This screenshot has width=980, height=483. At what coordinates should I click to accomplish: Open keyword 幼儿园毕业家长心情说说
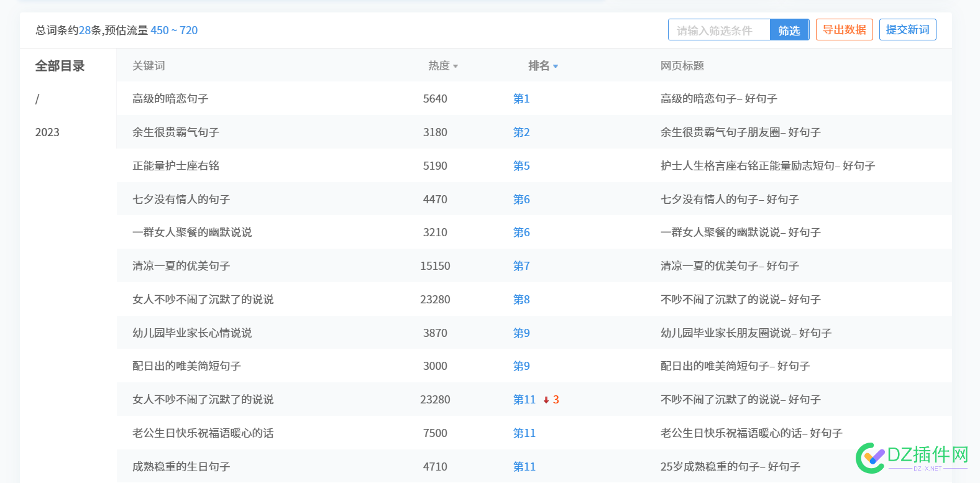coord(192,333)
